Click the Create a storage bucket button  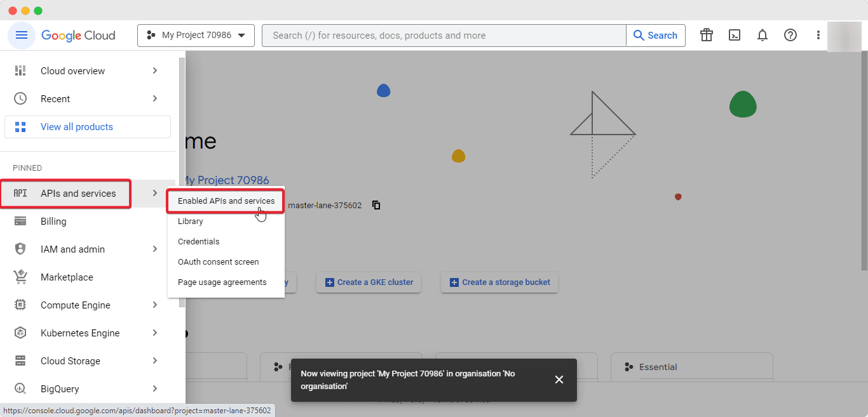[x=499, y=282]
